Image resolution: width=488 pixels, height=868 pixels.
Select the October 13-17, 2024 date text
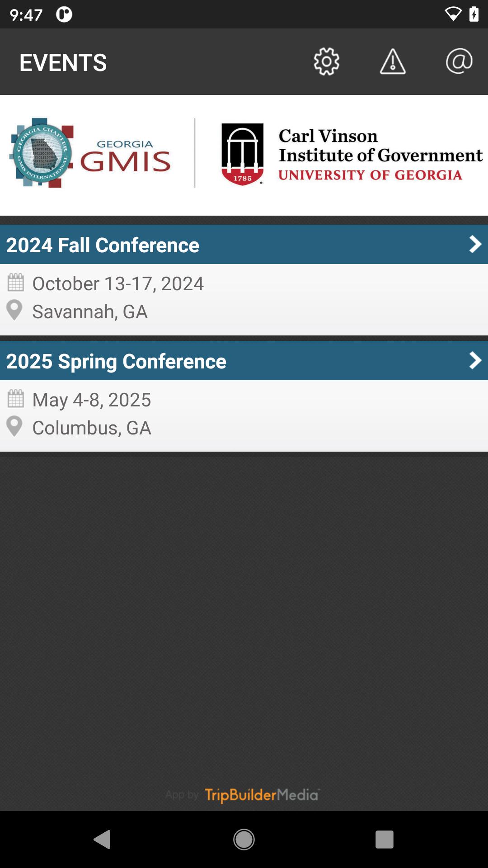118,283
